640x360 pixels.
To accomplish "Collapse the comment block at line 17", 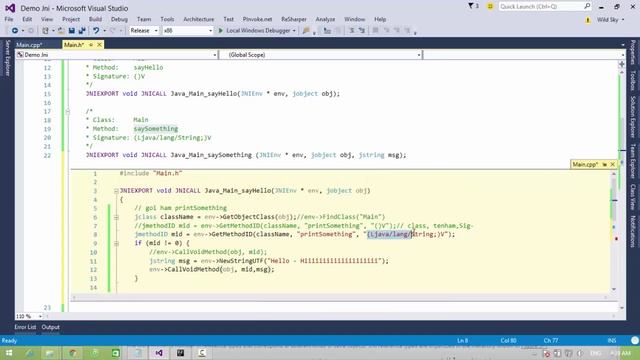I will [68, 111].
